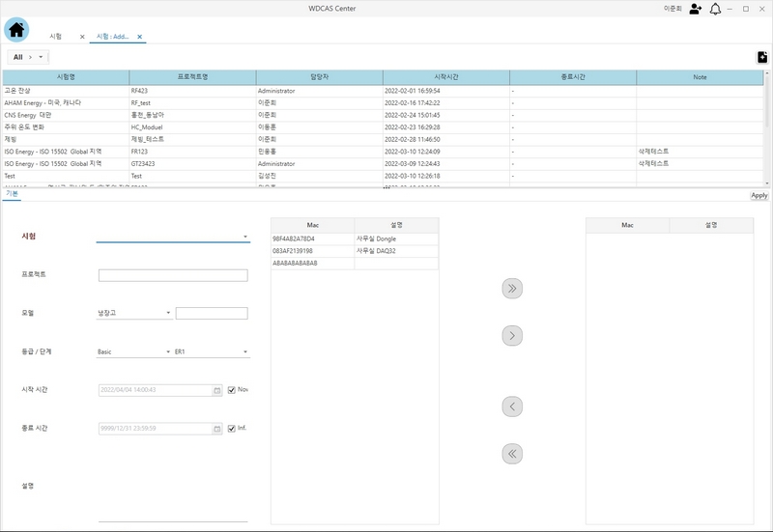The height and width of the screenshot is (532, 773).
Task: Sort by the Note column header
Action: click(x=700, y=77)
